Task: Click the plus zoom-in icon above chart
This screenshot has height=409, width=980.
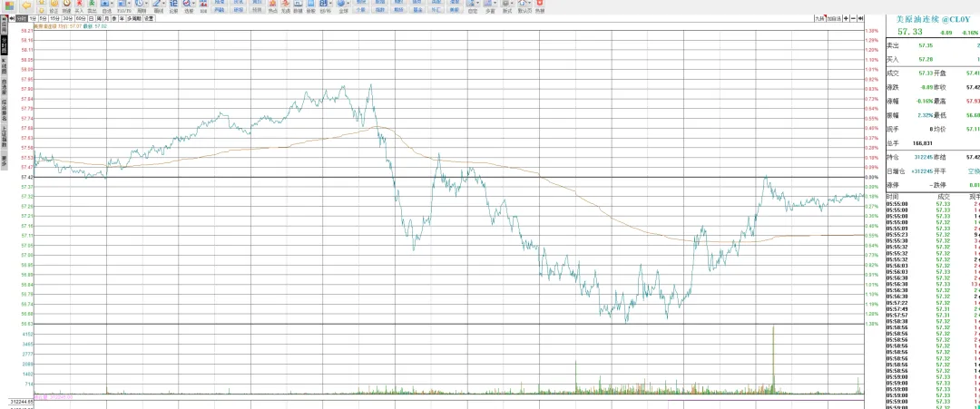Action: (846, 18)
